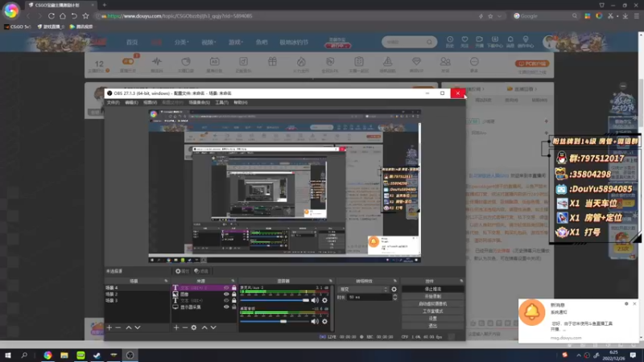Remove selected scene with minus icon

coord(118,327)
